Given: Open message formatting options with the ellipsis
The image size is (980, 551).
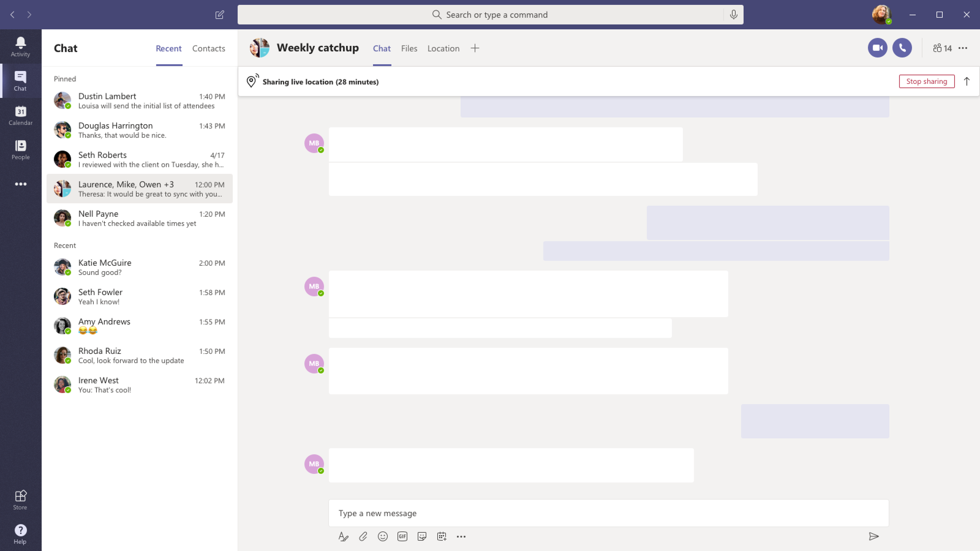Looking at the screenshot, I should [x=461, y=536].
